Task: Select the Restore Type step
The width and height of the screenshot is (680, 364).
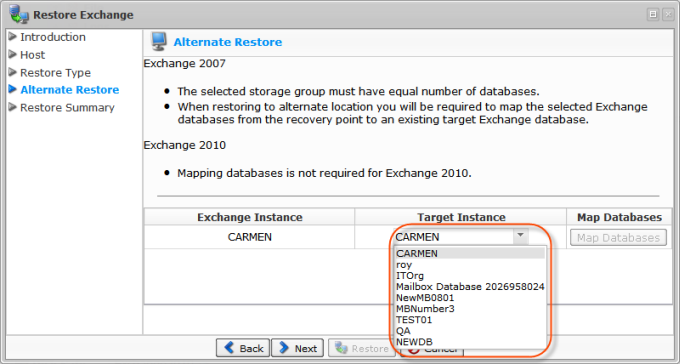Action: pos(56,72)
